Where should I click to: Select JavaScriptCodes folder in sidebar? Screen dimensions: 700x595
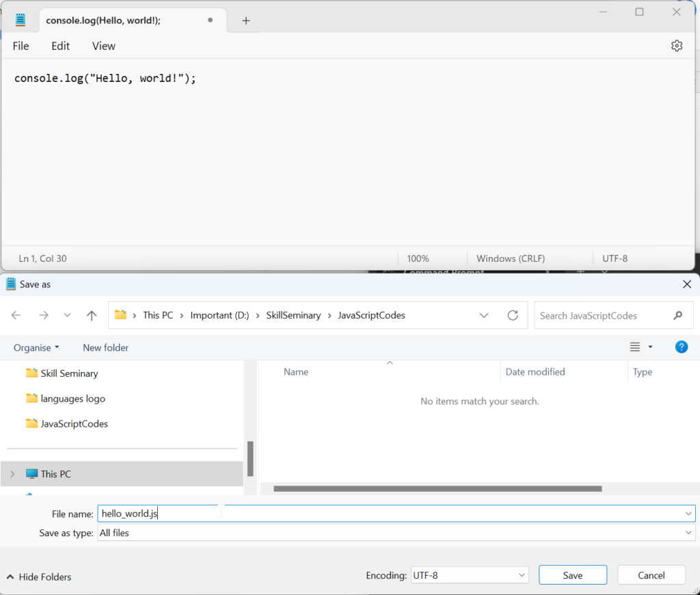[74, 423]
